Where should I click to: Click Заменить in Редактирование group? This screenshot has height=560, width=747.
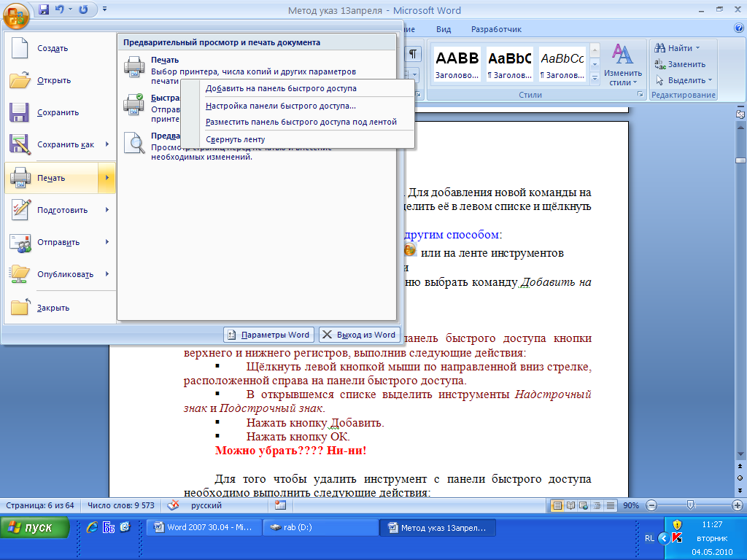pos(680,64)
